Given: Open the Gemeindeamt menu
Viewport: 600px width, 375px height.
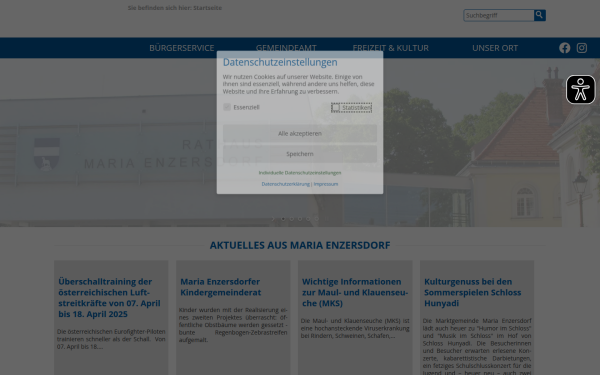Looking at the screenshot, I should point(286,48).
